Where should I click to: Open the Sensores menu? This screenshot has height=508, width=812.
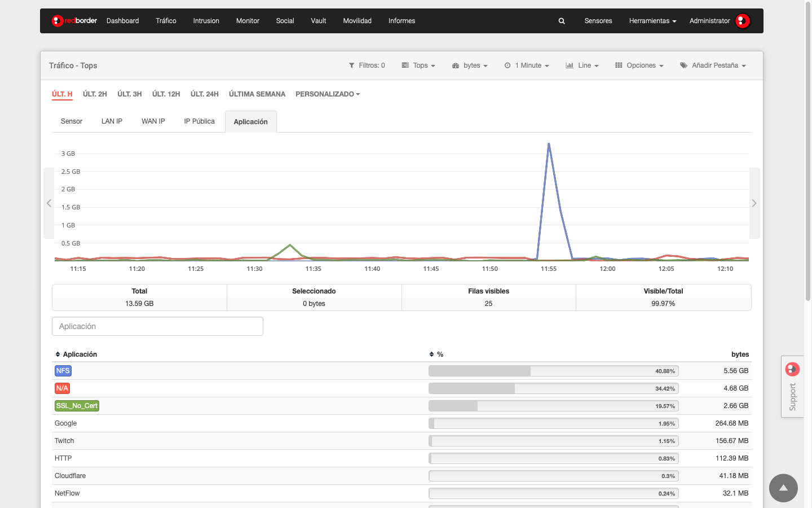point(598,21)
